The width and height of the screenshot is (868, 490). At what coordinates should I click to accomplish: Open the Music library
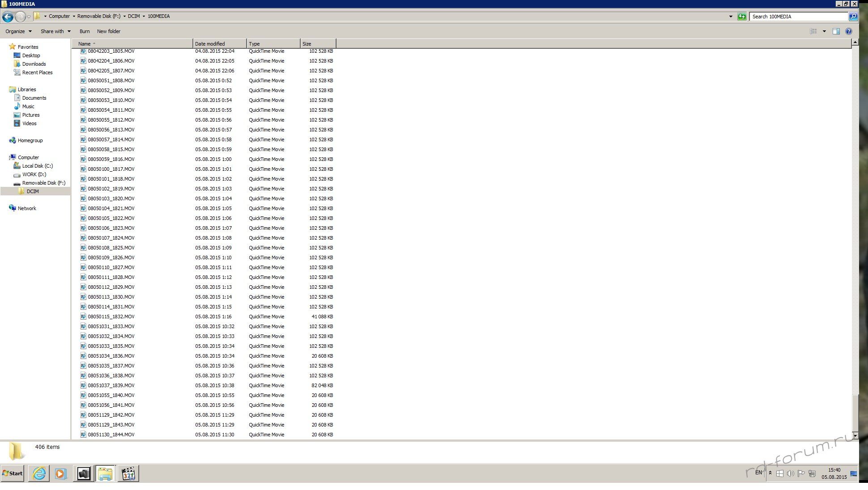pos(24,106)
